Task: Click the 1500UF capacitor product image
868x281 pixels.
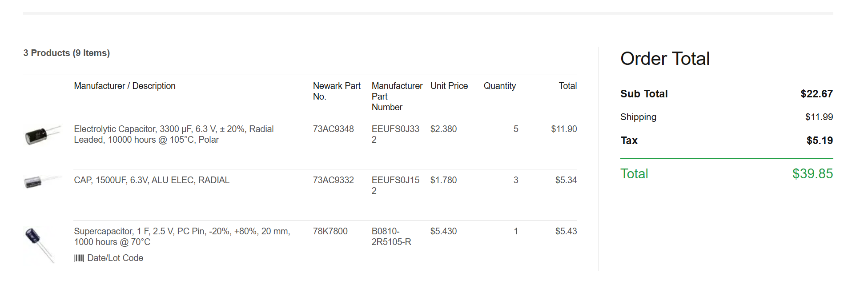Action: [x=43, y=181]
